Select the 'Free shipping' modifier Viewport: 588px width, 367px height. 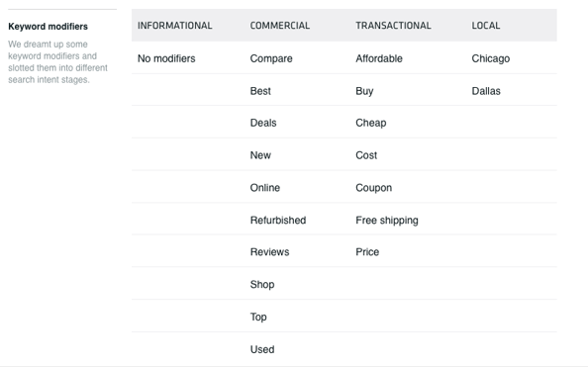click(x=387, y=221)
